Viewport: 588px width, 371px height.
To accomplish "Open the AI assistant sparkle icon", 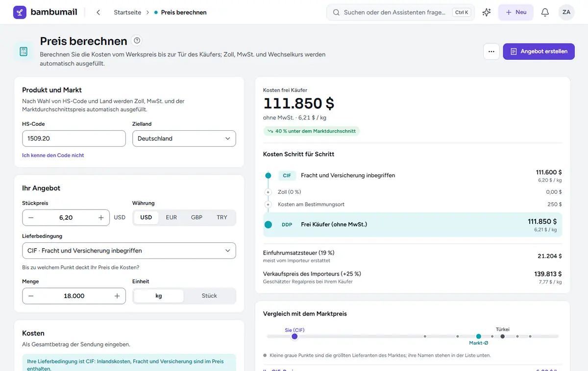I will [x=487, y=12].
